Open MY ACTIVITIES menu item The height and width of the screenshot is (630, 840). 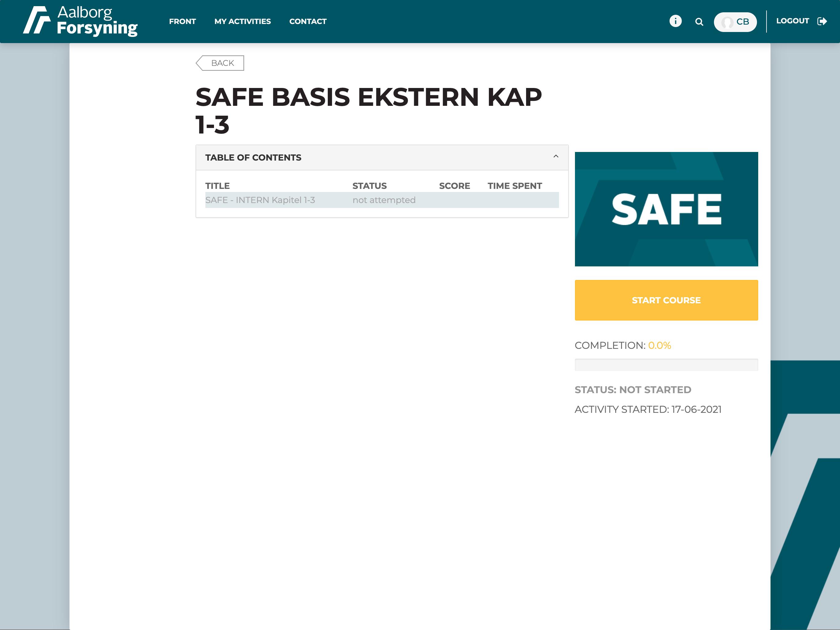click(x=242, y=21)
